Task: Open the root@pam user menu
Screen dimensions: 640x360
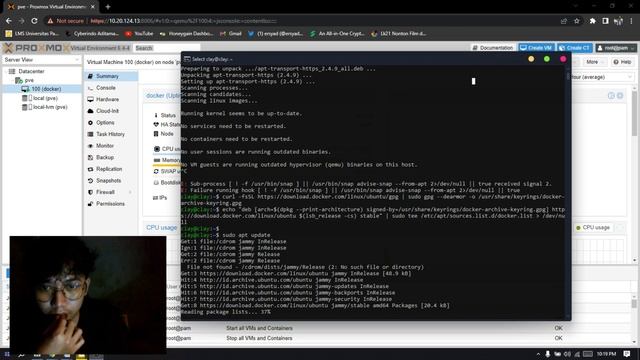Action: click(616, 48)
